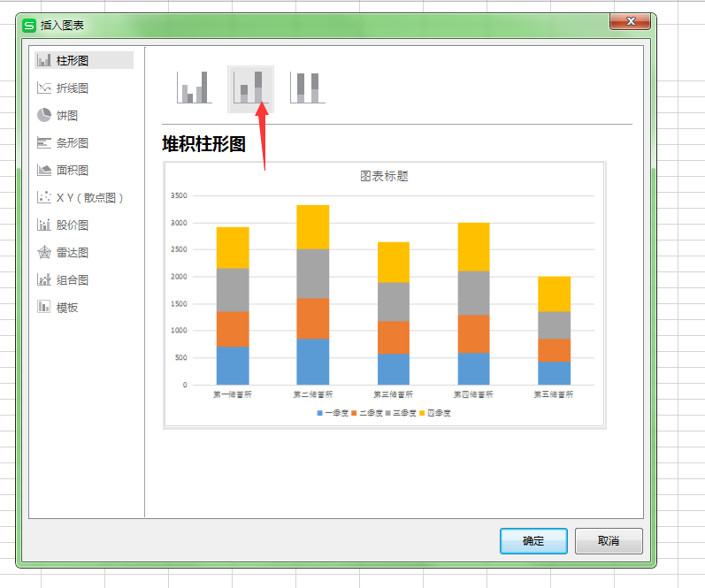This screenshot has width=705, height=588.
Task: Switch to 柱形图 category
Action: point(84,60)
